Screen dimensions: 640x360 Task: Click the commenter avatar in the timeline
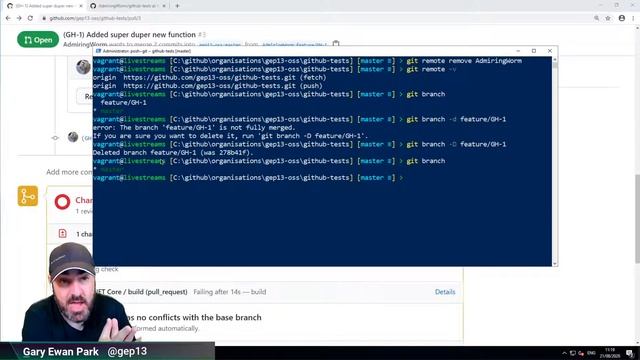point(83,67)
